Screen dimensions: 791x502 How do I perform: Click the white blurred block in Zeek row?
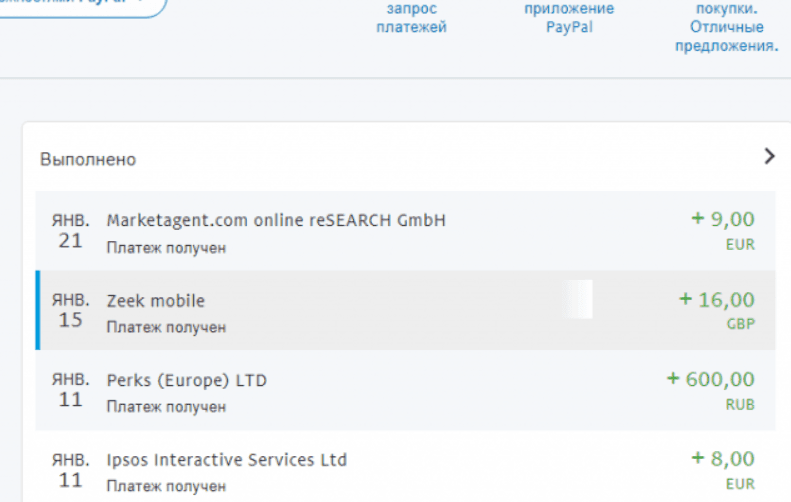(578, 300)
